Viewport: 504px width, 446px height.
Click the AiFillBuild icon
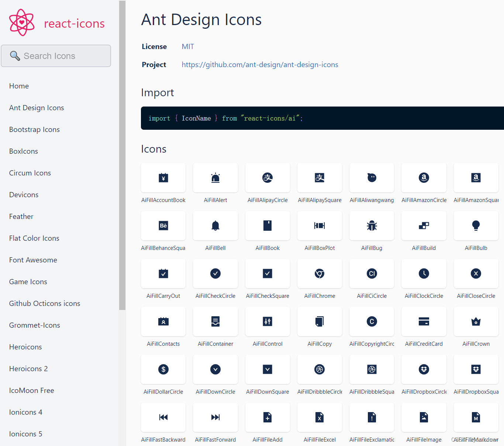[424, 226]
